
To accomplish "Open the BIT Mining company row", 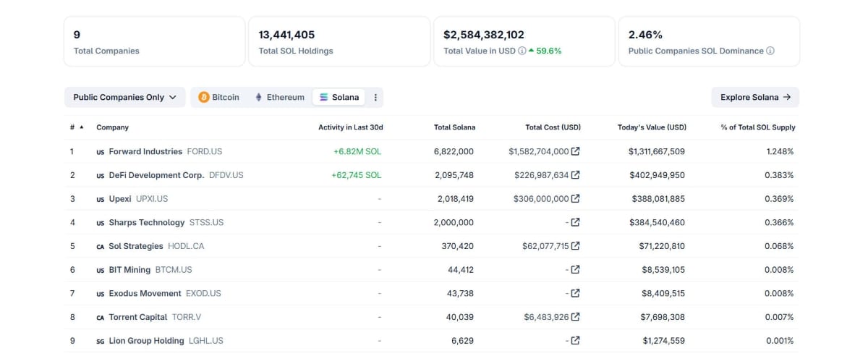I will (x=433, y=270).
